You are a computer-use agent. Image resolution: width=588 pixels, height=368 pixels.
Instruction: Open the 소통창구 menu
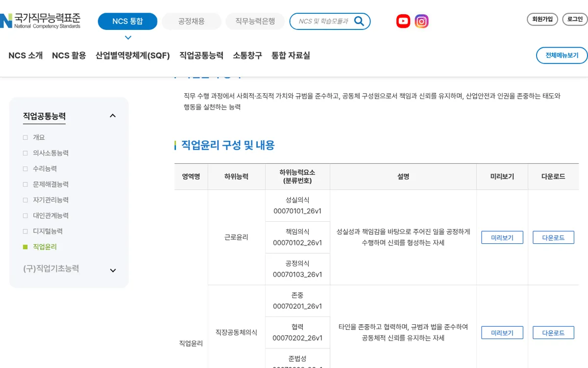tap(247, 55)
